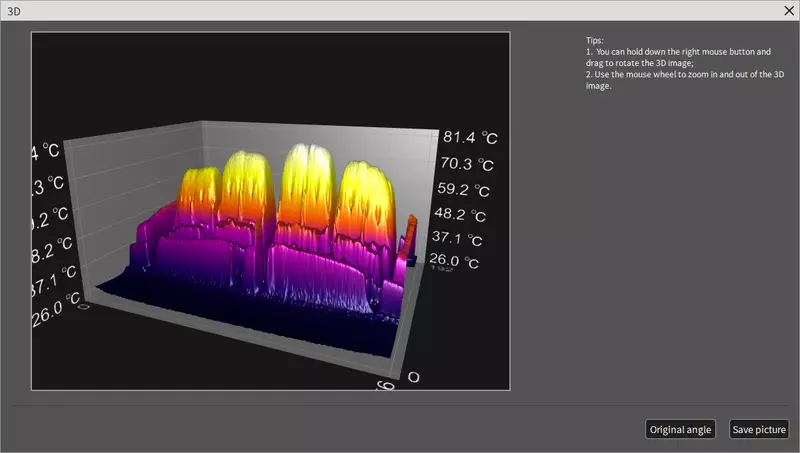Click the 48.2 °C scale label

pyautogui.click(x=463, y=214)
